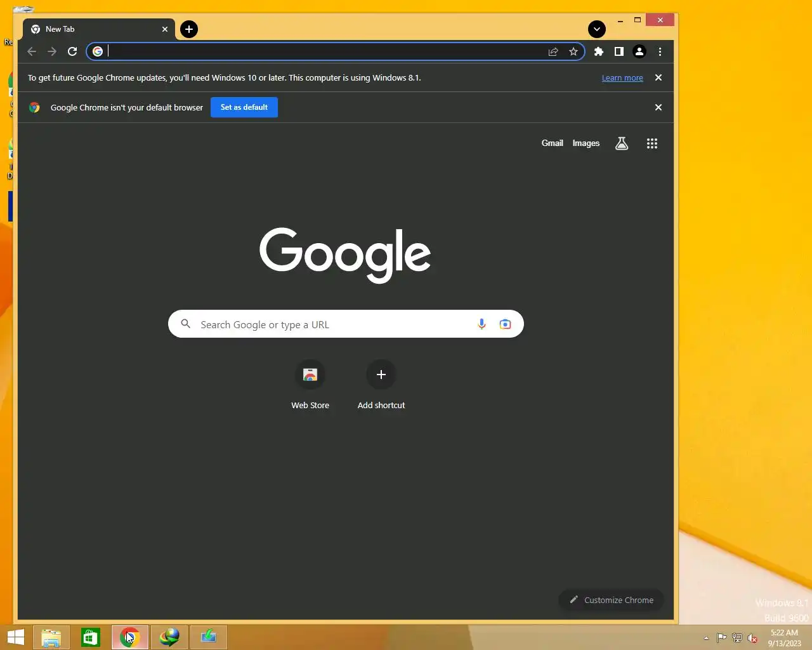
Task: Open the Action Center flag icon
Action: click(x=722, y=638)
